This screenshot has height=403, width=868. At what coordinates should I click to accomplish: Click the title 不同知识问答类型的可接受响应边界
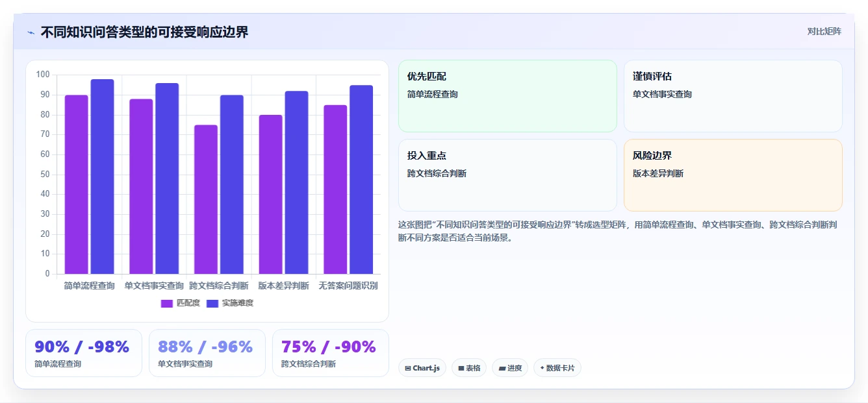(x=144, y=32)
